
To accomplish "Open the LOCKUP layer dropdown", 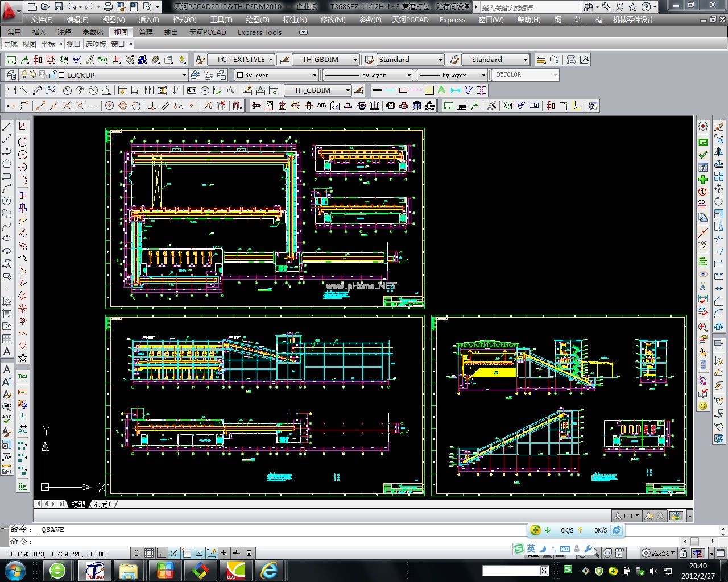I will click(x=184, y=75).
